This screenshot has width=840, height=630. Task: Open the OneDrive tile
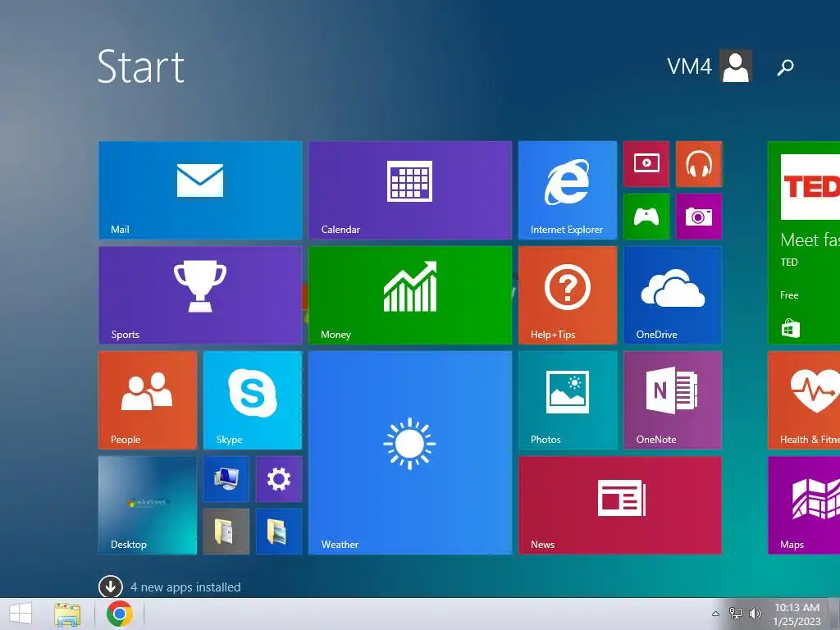point(673,295)
